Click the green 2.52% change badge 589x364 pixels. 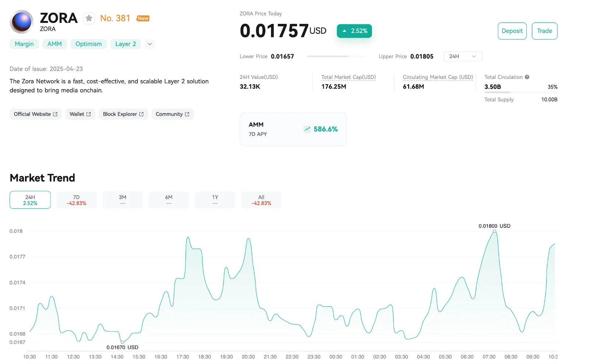point(355,31)
